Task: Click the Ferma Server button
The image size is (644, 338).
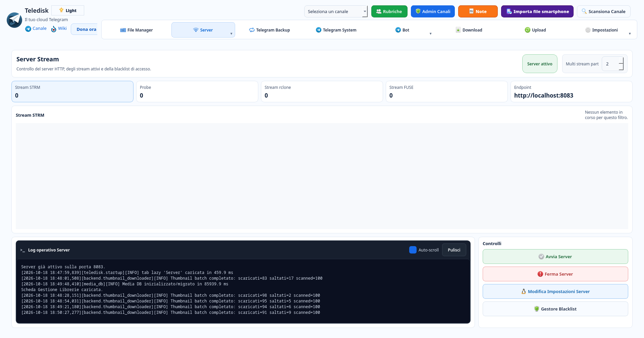Action: point(555,274)
